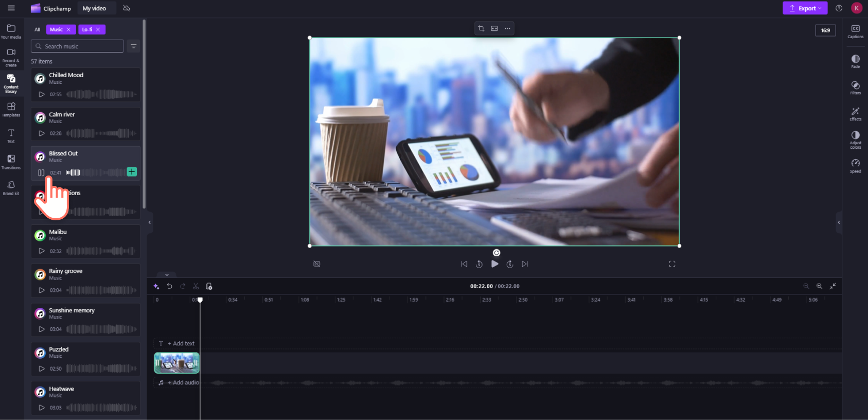
Task: Click the timeline playhead marker
Action: coord(200,300)
